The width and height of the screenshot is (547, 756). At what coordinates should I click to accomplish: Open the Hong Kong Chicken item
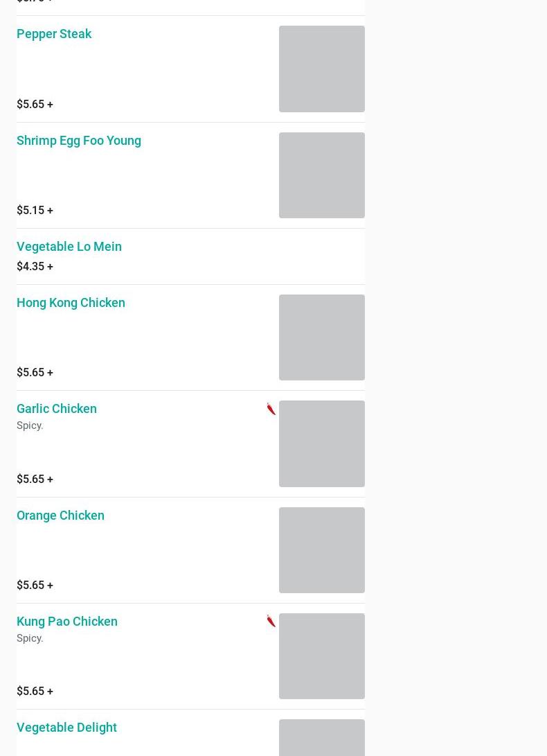coord(71,303)
